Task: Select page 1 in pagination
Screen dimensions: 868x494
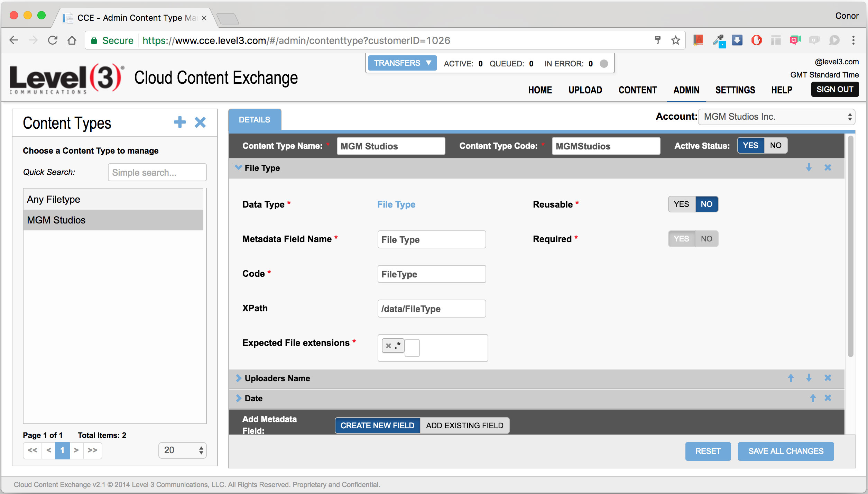Action: (x=62, y=450)
